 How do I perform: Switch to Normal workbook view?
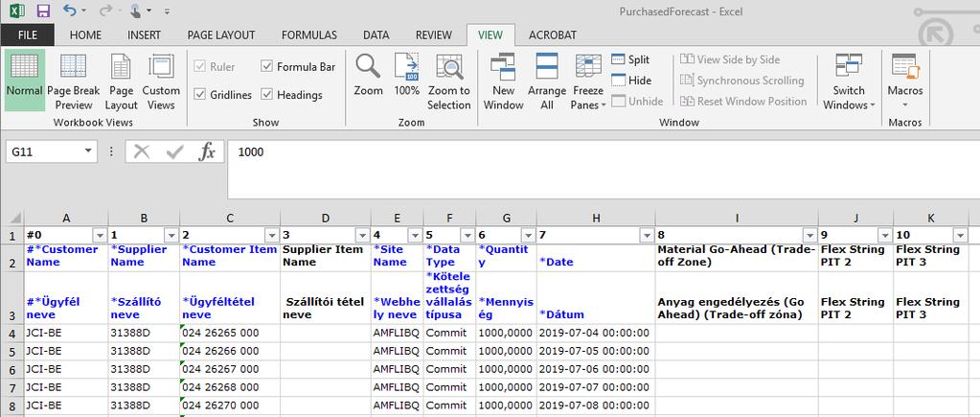tap(24, 81)
